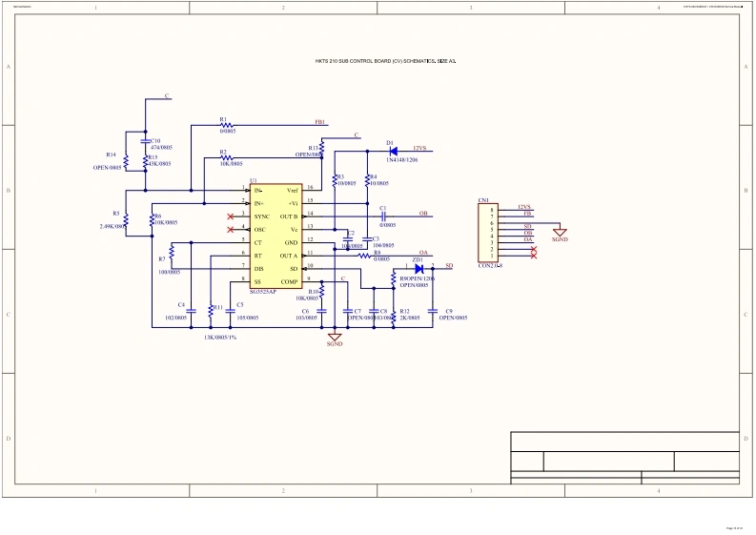Select resistor R1 symbol on FB1 line
756x535 pixels.
coord(227,125)
